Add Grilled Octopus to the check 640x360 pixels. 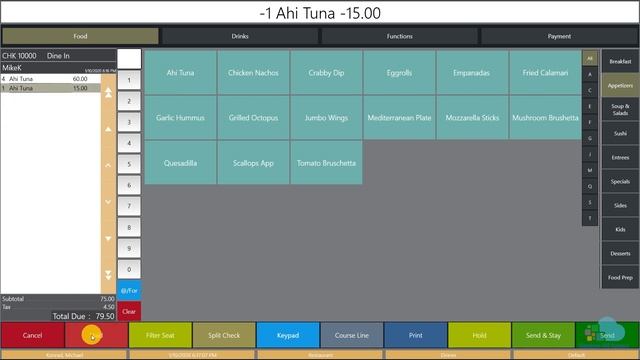(253, 118)
